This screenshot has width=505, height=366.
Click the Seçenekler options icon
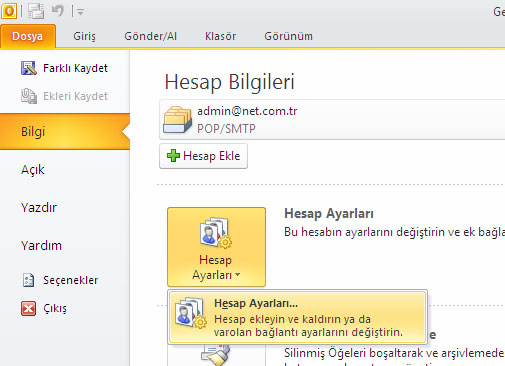[x=28, y=280]
